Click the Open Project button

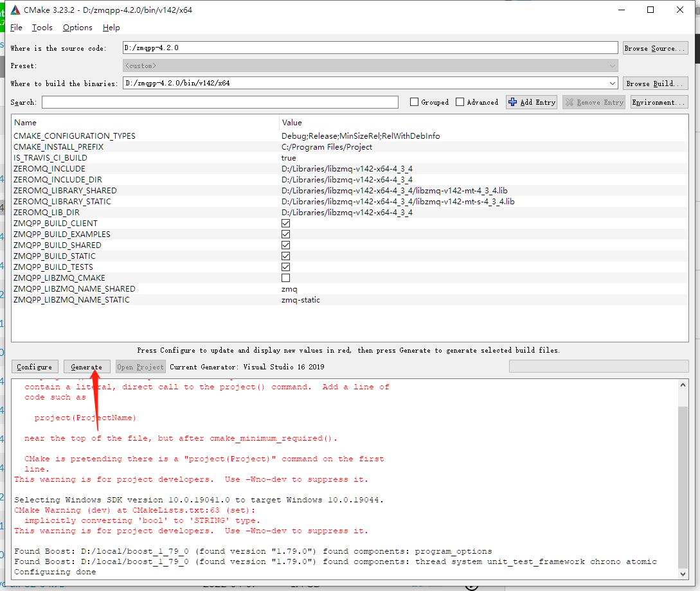coord(140,367)
